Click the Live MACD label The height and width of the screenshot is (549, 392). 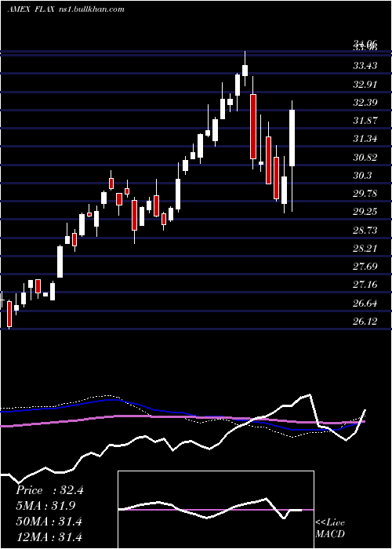[x=330, y=529]
